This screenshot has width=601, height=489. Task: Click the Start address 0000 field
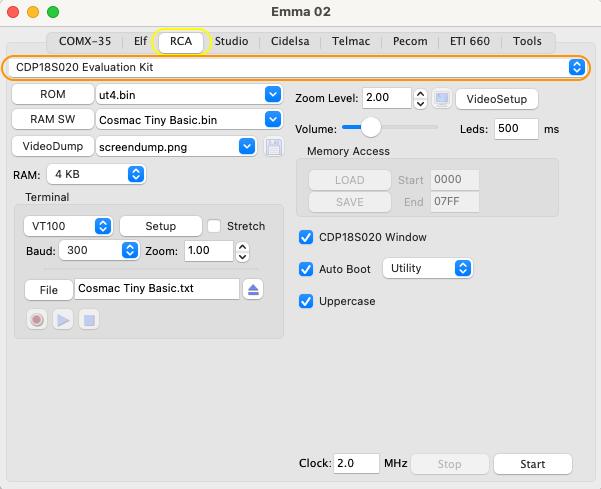click(455, 180)
